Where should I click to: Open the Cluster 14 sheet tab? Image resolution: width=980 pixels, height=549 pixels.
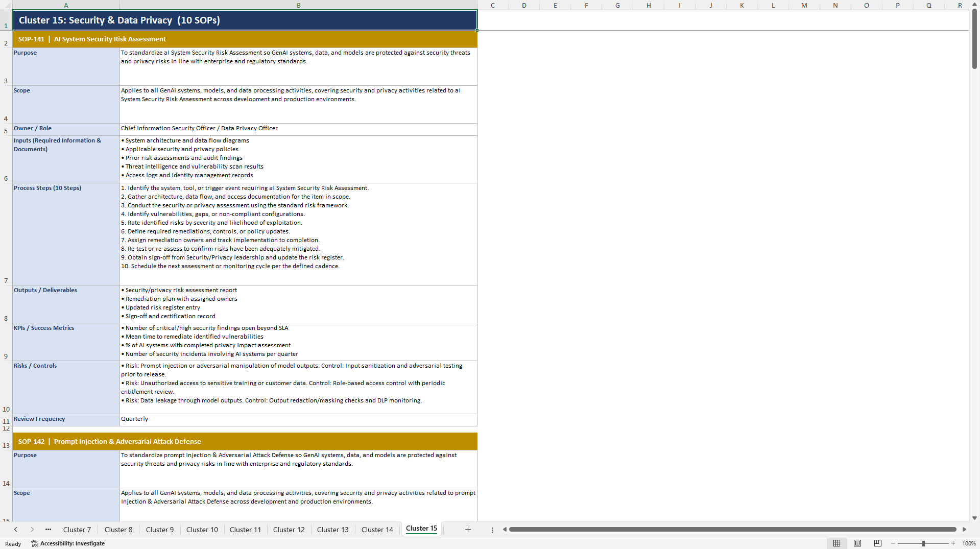pyautogui.click(x=377, y=530)
